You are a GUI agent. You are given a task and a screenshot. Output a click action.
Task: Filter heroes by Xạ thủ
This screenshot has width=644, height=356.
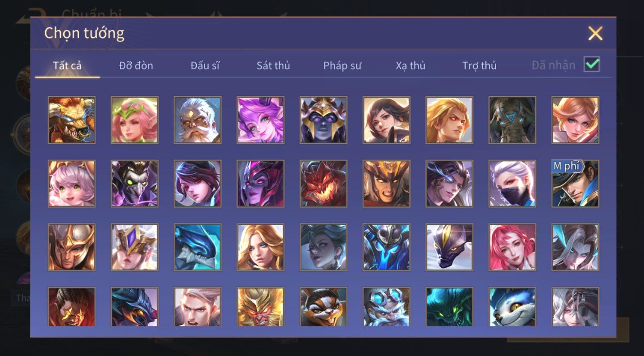[411, 65]
